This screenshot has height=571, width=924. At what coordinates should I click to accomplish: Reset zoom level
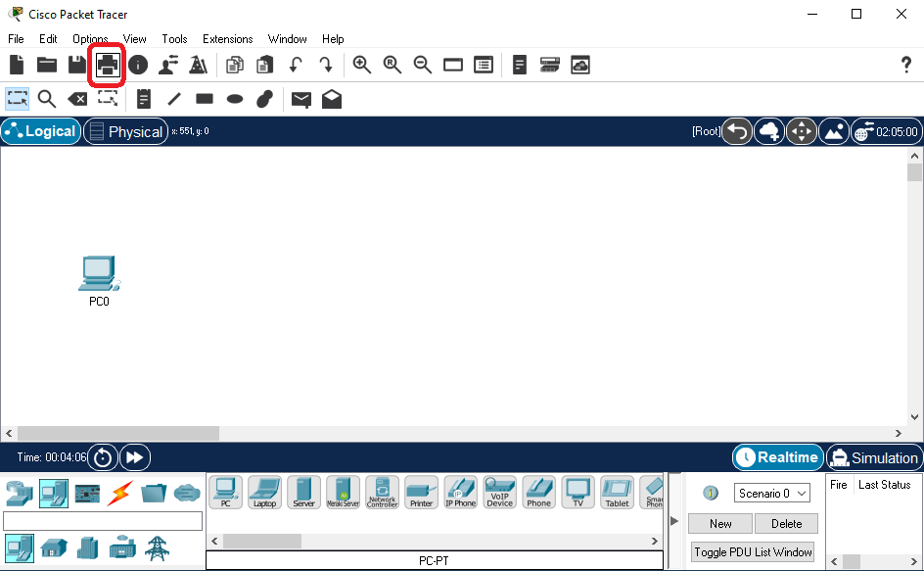(x=392, y=65)
